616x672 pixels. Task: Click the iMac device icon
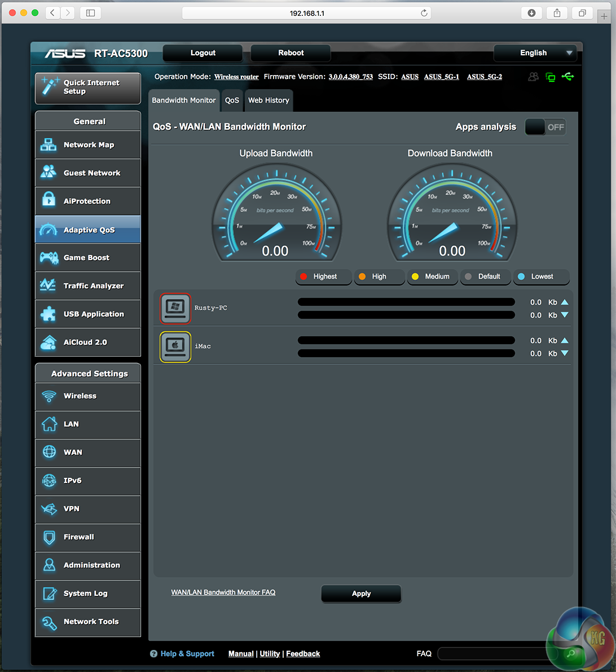[175, 346]
